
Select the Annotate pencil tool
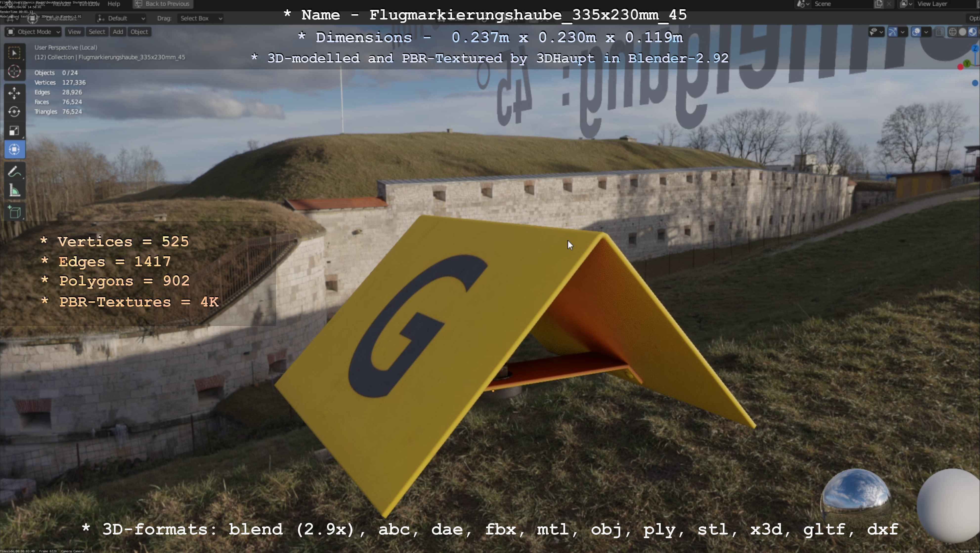pos(14,172)
